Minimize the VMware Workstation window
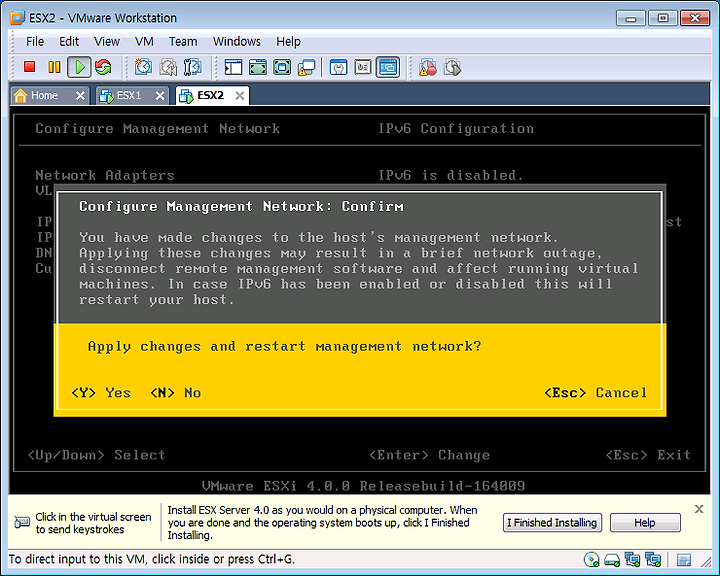The height and width of the screenshot is (576, 720). [x=631, y=18]
